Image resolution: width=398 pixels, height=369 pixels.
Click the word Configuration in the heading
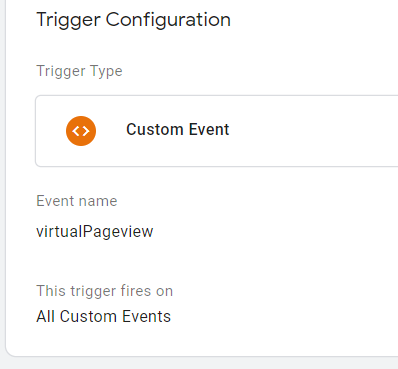click(168, 21)
